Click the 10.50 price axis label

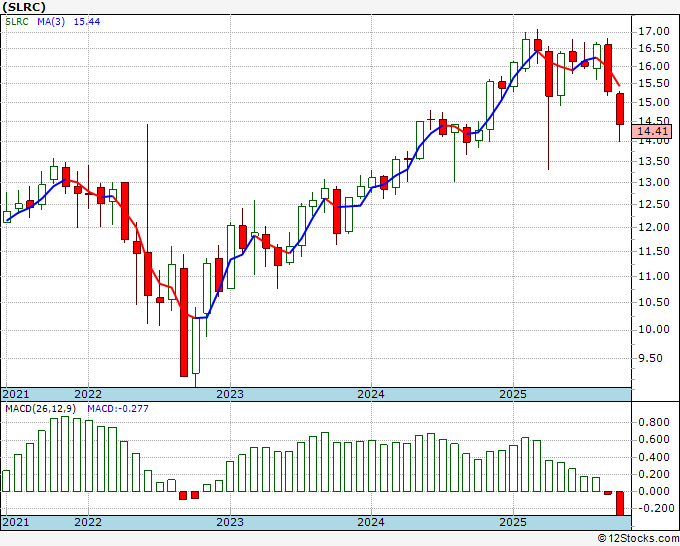pos(653,303)
